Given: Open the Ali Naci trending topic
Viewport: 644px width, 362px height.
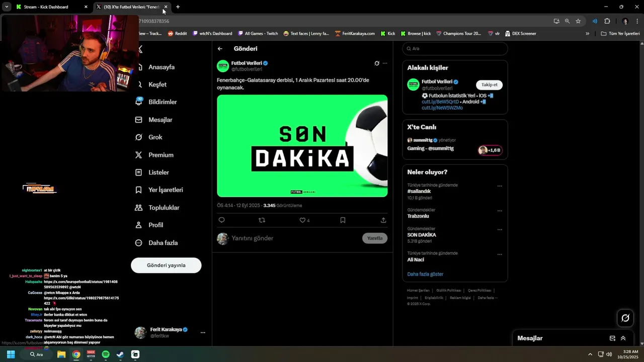Looking at the screenshot, I should click(x=416, y=260).
